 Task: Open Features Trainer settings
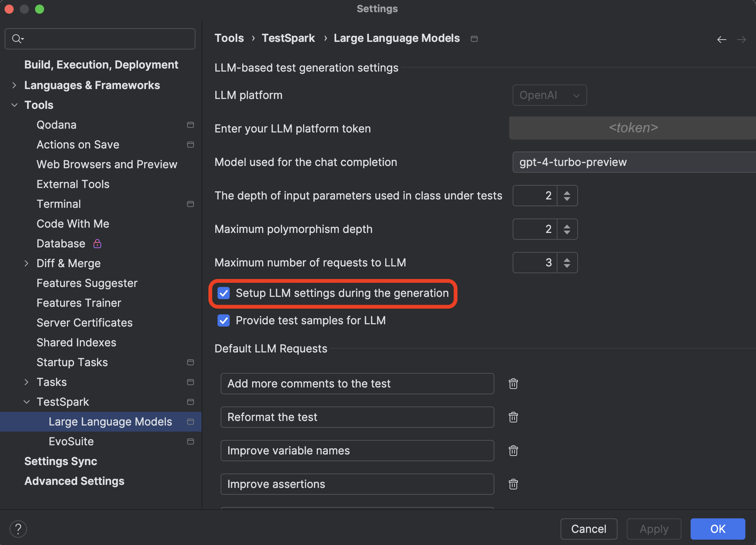[79, 303]
